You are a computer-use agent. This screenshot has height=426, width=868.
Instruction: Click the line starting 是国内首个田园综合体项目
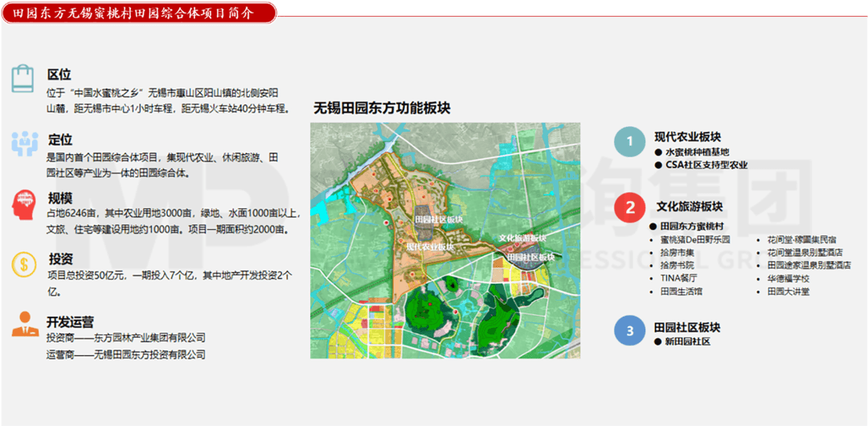tap(162, 158)
